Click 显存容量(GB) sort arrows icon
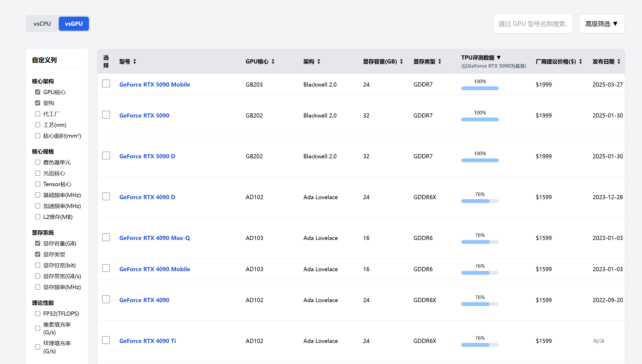Screen dimensions: 642x364 pyautogui.click(x=401, y=62)
